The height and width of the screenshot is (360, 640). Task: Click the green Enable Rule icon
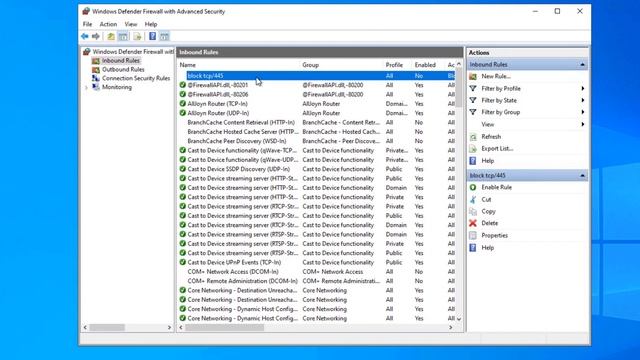(x=473, y=187)
